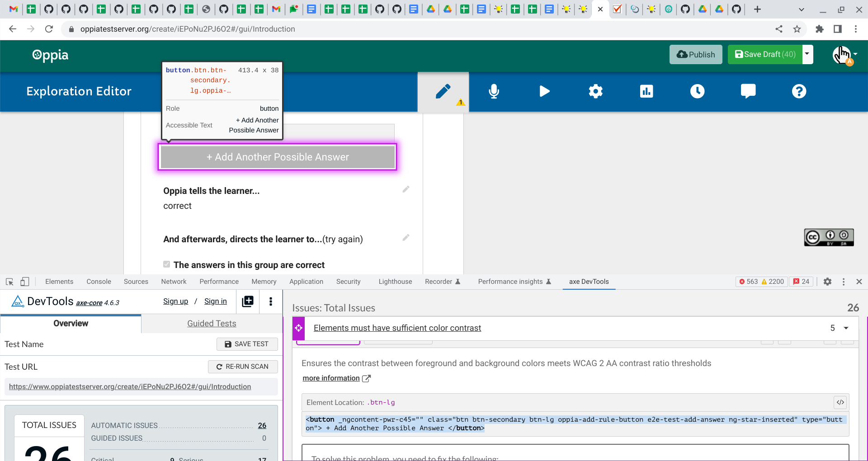The height and width of the screenshot is (461, 868).
Task: Create new axe test with plus icon
Action: 247,301
